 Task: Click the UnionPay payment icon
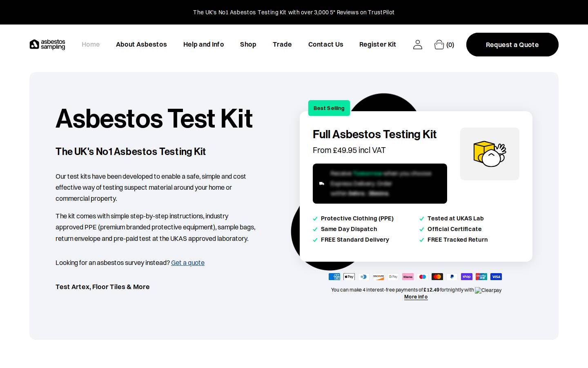[x=481, y=277]
